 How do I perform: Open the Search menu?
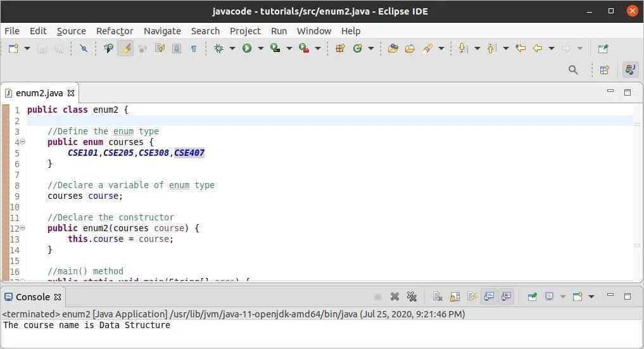[x=205, y=31]
